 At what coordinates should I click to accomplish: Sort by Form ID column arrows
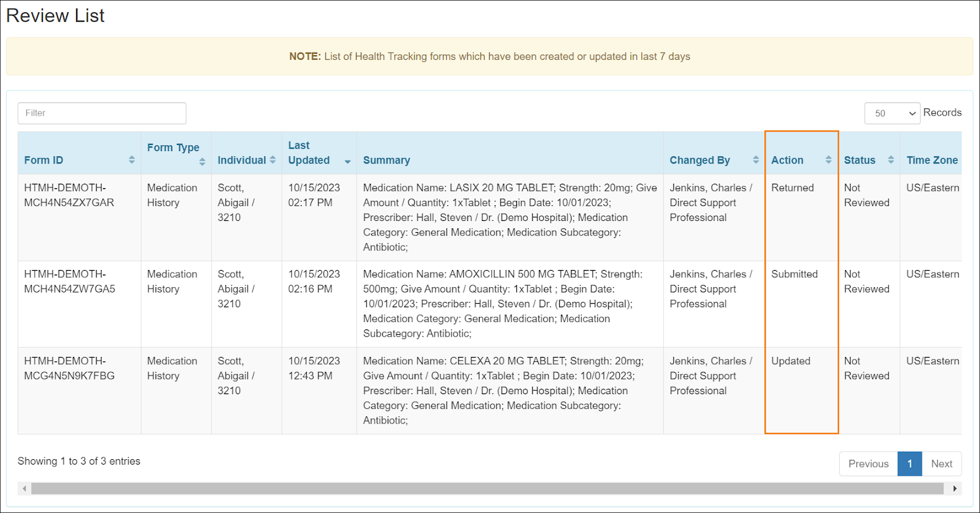pyautogui.click(x=132, y=160)
